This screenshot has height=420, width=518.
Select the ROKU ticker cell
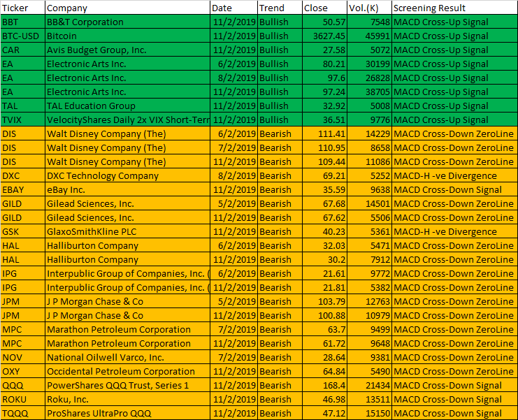[22, 399]
